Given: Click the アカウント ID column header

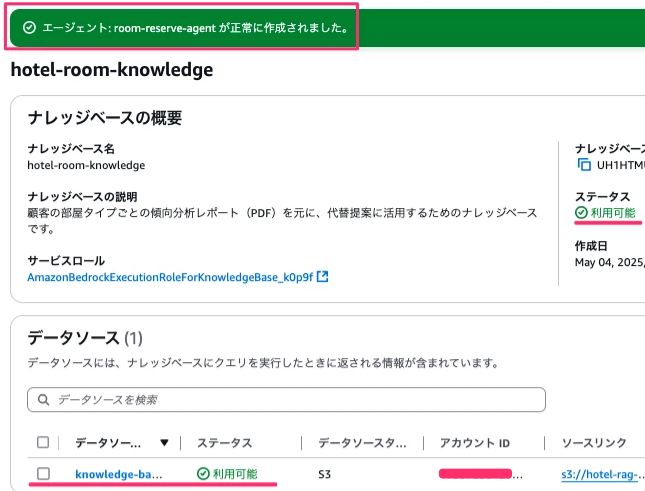Looking at the screenshot, I should point(475,443).
